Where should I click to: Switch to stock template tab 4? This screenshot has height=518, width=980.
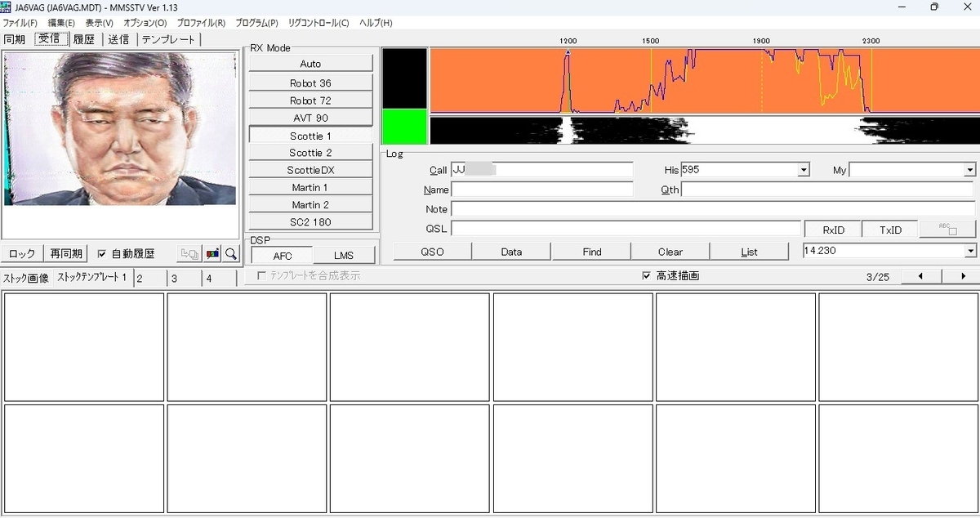[x=218, y=279]
